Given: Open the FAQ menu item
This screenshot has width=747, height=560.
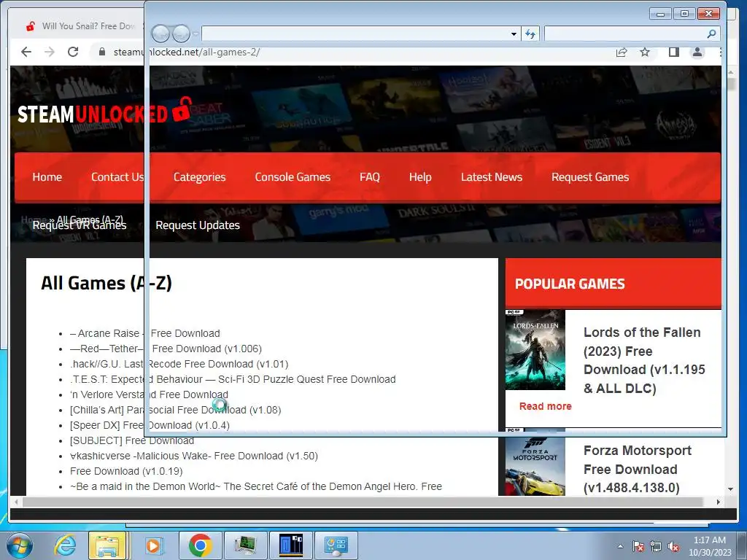Looking at the screenshot, I should coord(370,177).
